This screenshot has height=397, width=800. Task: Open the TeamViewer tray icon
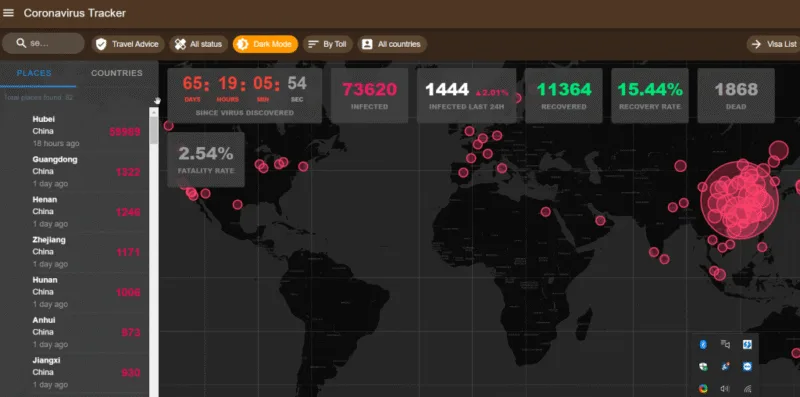[x=747, y=366]
